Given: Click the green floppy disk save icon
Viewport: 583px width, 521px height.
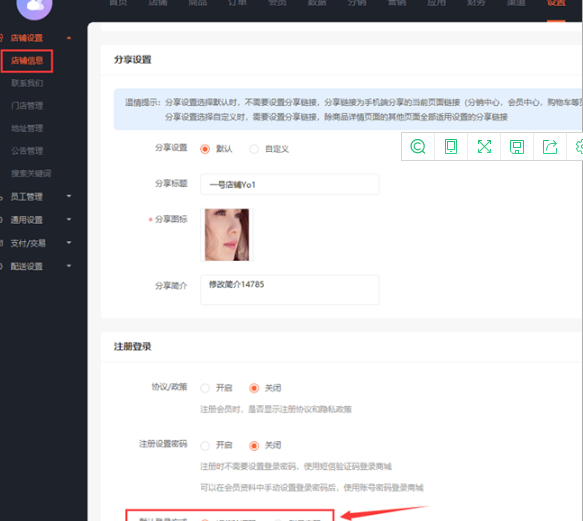Looking at the screenshot, I should (517, 147).
